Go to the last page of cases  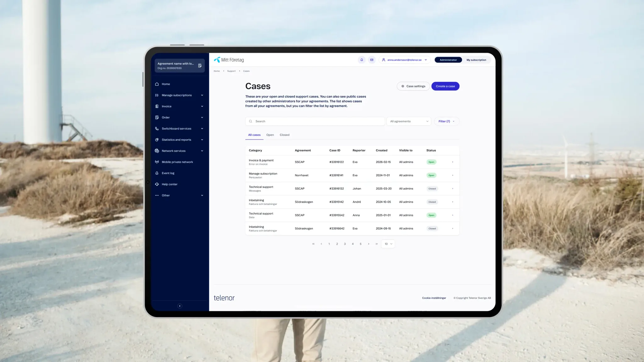(376, 244)
